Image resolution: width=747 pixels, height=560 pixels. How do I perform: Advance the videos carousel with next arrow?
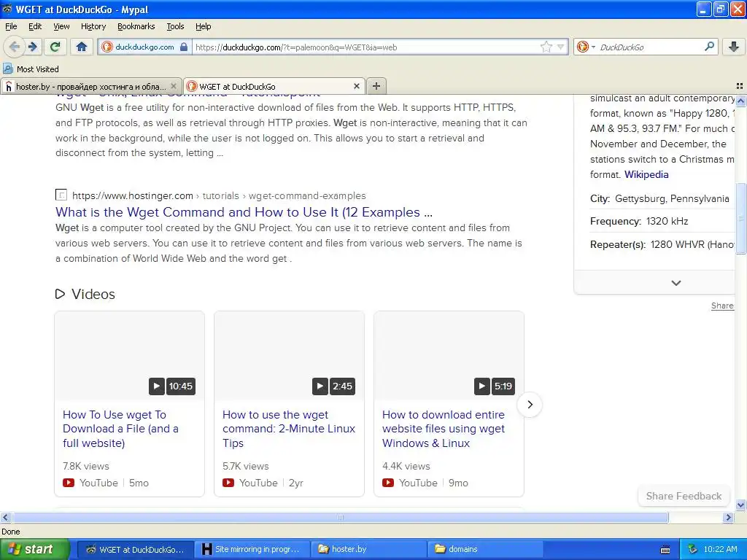(530, 405)
